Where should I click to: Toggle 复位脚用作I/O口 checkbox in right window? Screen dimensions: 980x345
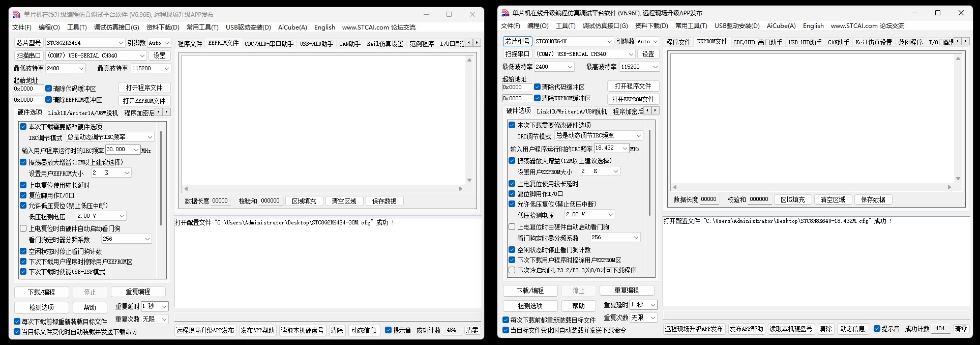pos(512,194)
